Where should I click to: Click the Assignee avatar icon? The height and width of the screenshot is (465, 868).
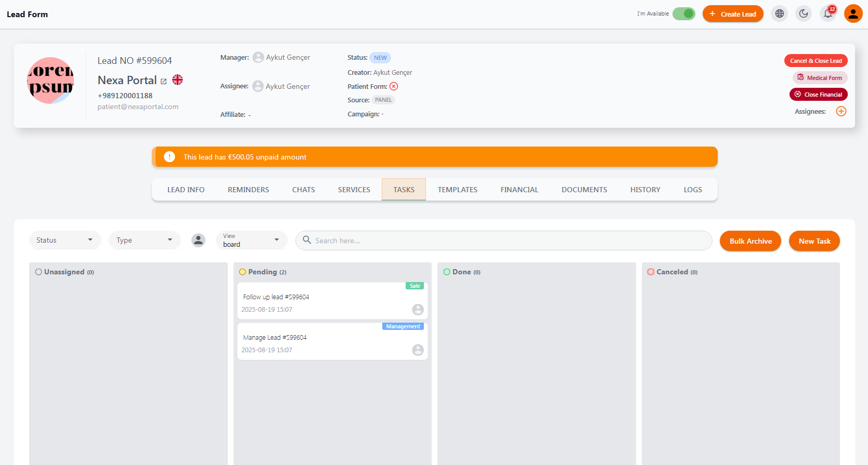[x=258, y=86]
